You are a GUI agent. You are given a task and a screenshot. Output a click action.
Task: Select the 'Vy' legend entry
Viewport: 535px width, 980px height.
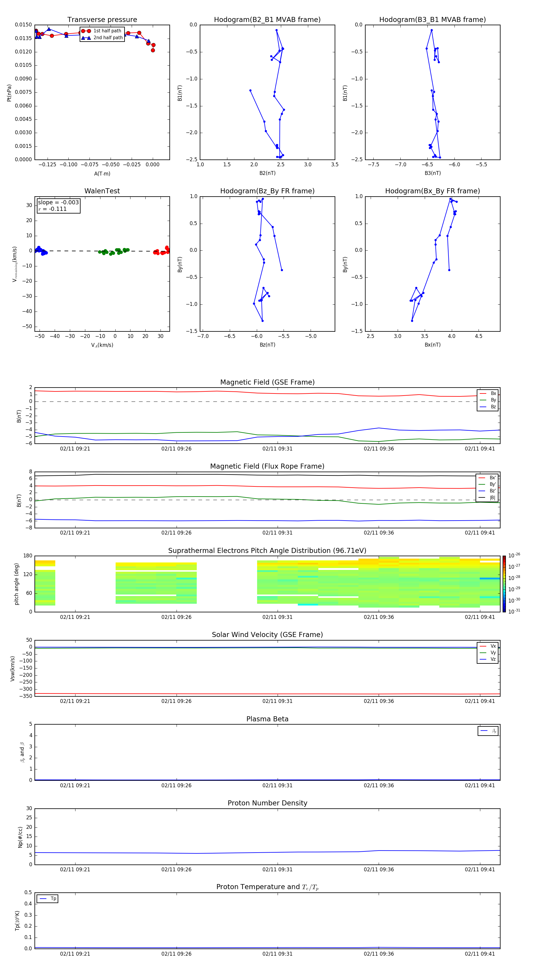point(488,652)
